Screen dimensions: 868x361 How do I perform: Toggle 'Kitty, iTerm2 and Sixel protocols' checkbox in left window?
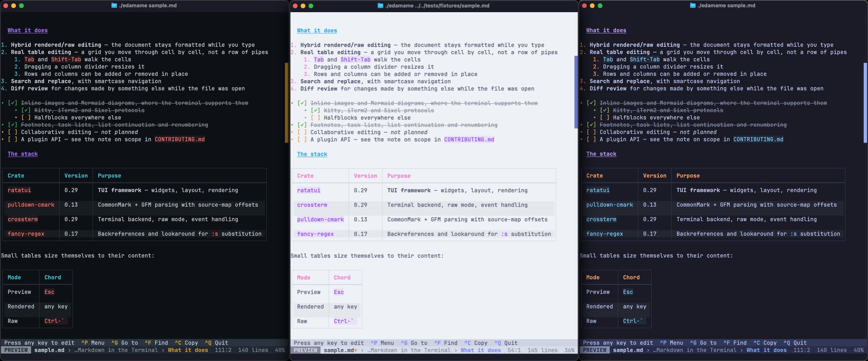click(x=26, y=110)
